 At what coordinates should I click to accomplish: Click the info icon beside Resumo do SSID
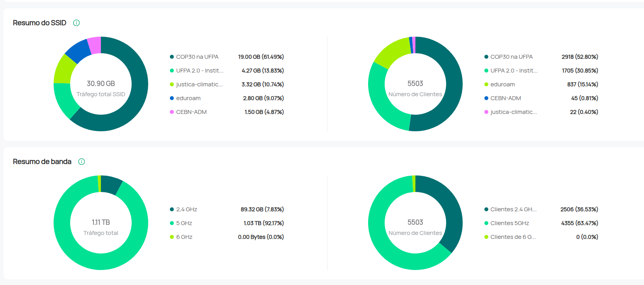(x=76, y=23)
